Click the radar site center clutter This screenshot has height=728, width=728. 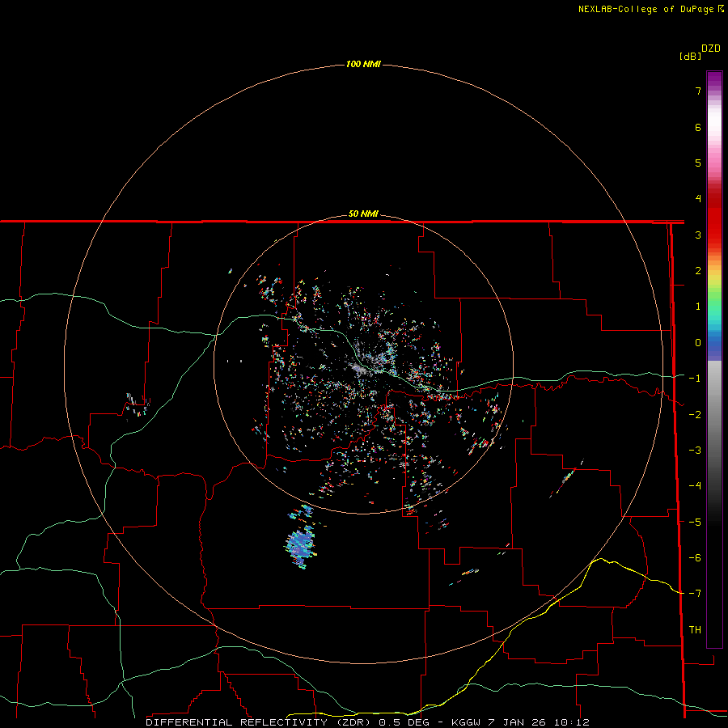click(360, 368)
